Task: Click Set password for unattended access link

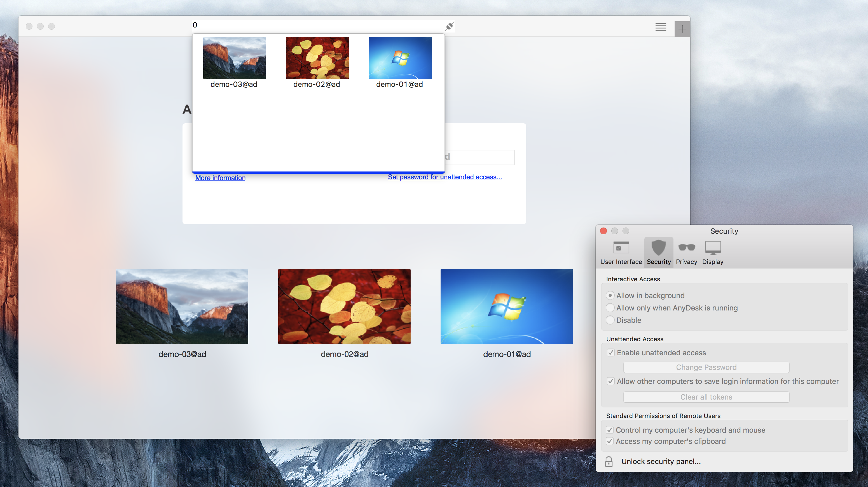Action: coord(444,177)
